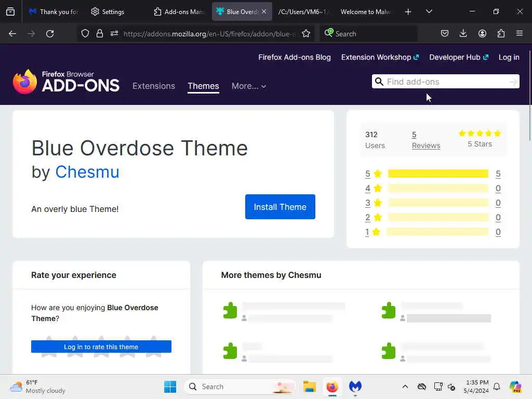Open Extension Workshop link
The image size is (532, 399).
[380, 57]
